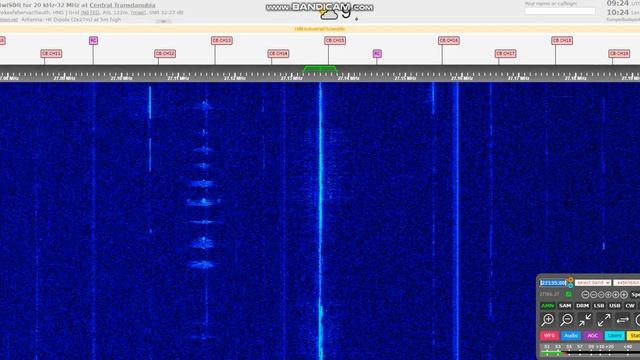Click the smallest frequency step-down minus button
Screen dimensions: 640x360
tap(601, 294)
